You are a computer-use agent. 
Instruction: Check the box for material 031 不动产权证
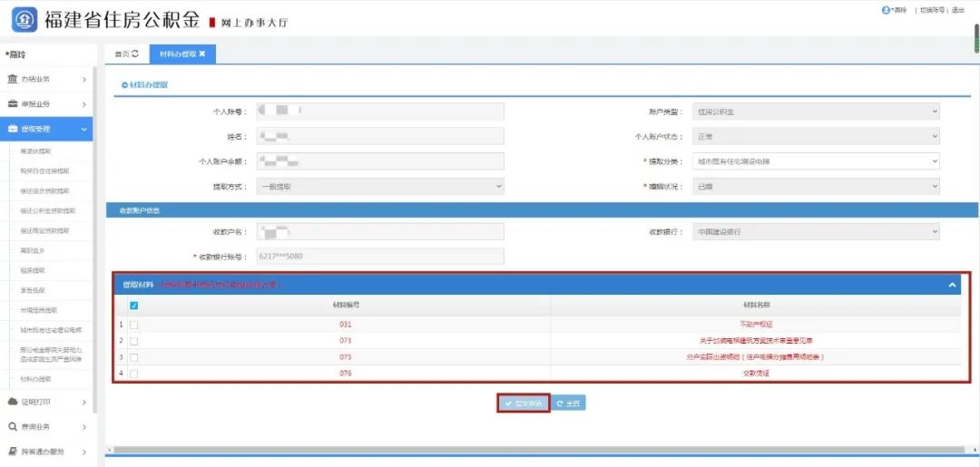tap(134, 325)
